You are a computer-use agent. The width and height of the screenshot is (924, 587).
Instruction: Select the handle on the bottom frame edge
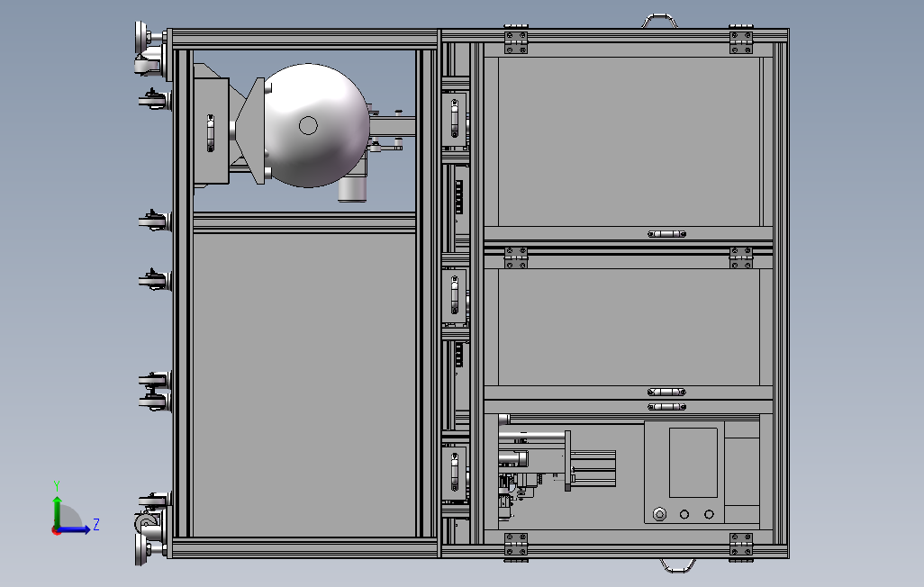point(677,565)
